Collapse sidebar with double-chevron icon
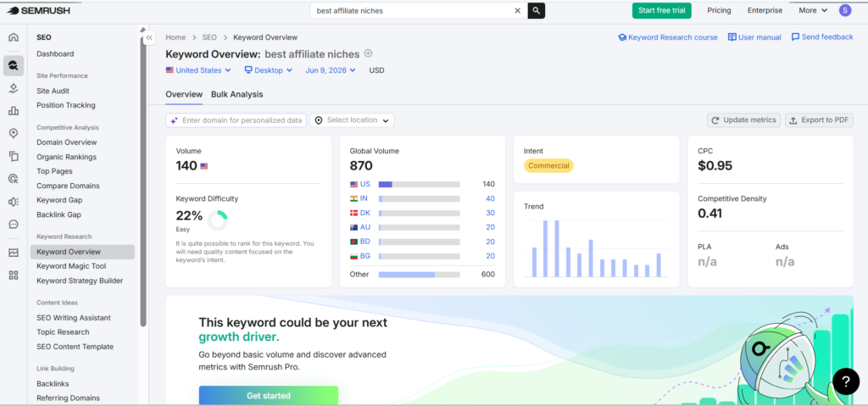This screenshot has width=868, height=406. click(x=149, y=37)
